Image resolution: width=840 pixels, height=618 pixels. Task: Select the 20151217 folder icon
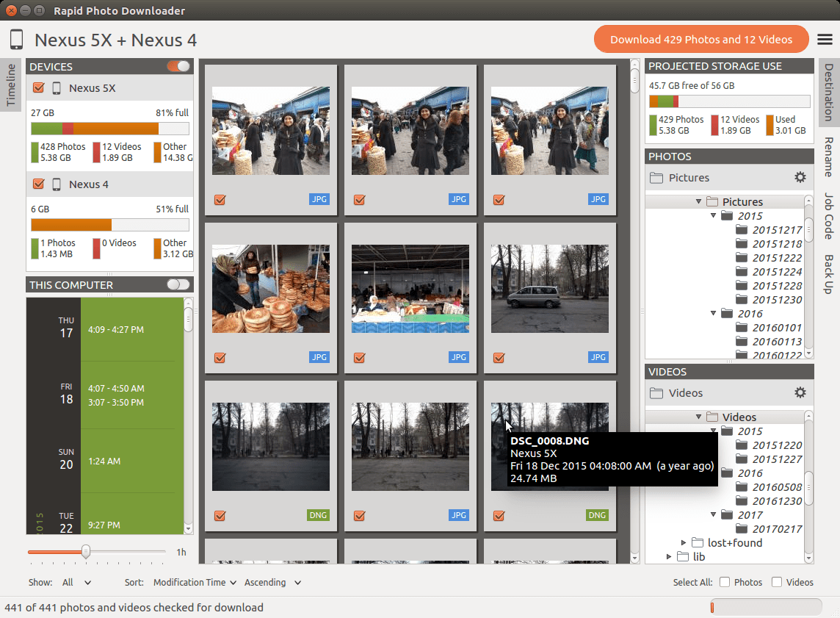(x=742, y=229)
